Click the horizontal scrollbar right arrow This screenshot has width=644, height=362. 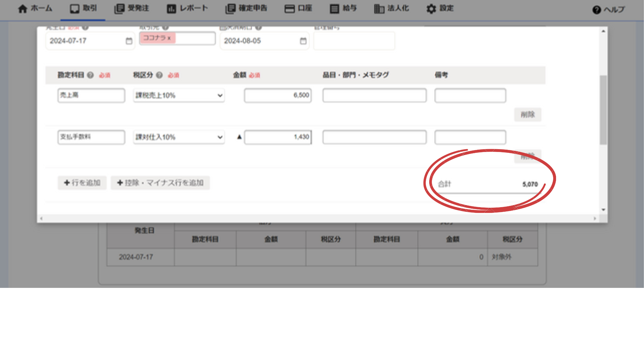595,219
